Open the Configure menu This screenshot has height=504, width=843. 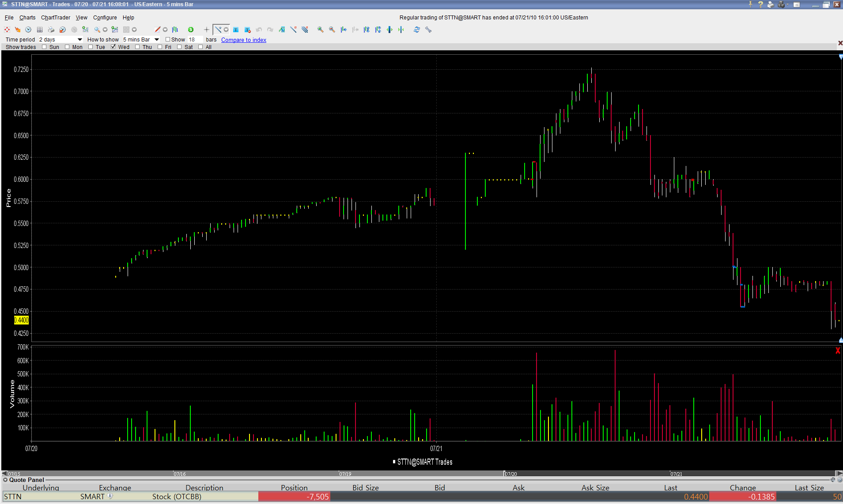click(x=105, y=18)
